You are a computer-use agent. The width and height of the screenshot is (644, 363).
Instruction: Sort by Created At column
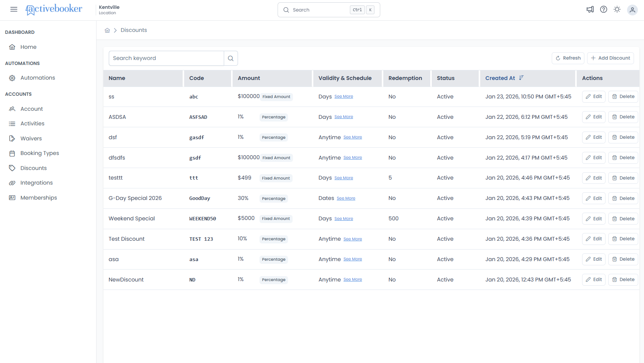click(504, 78)
